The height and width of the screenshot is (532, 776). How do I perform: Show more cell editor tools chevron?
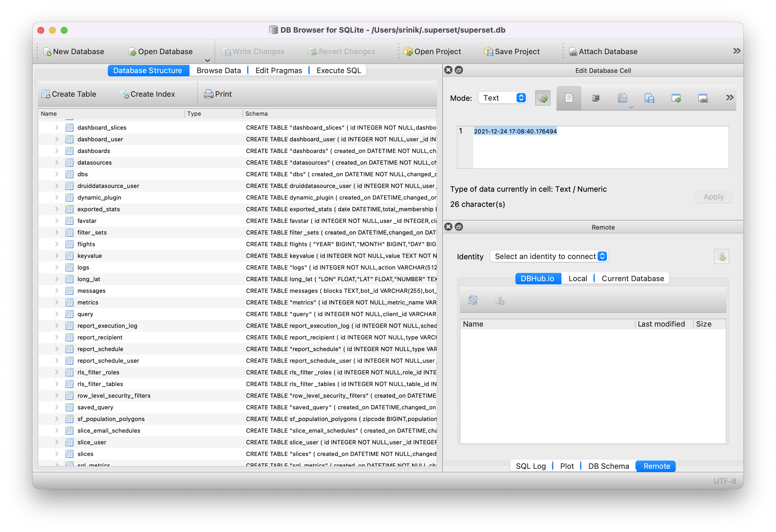(x=730, y=98)
